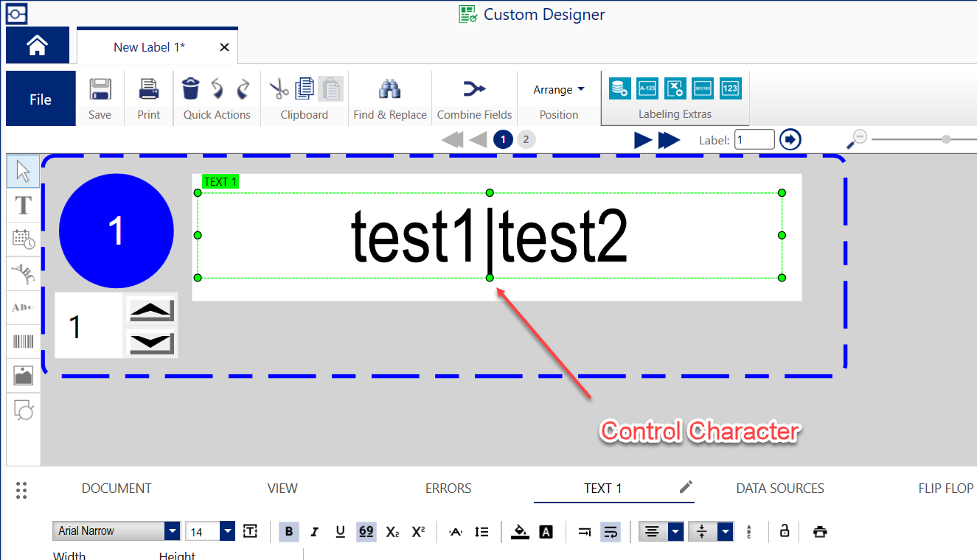Expand the Arrange dropdown

[558, 89]
